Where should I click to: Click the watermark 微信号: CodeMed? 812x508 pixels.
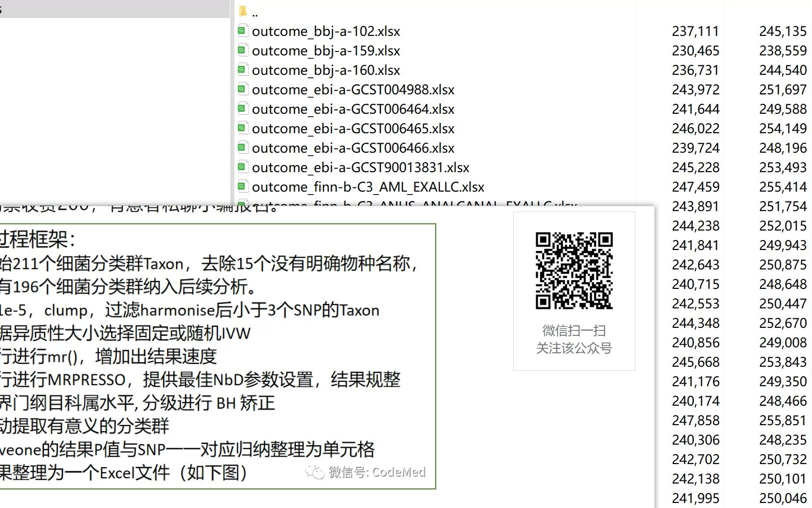(x=377, y=472)
